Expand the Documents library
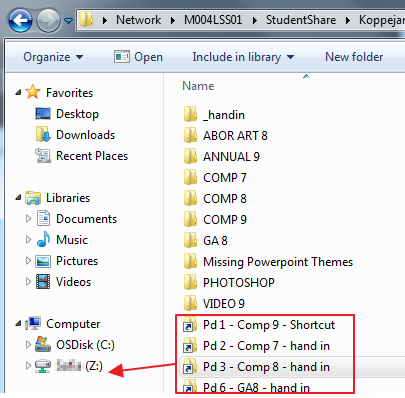The image size is (405, 398). pyautogui.click(x=28, y=219)
